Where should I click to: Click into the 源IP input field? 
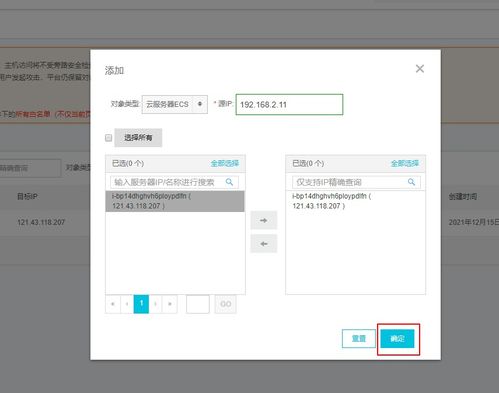(x=289, y=105)
